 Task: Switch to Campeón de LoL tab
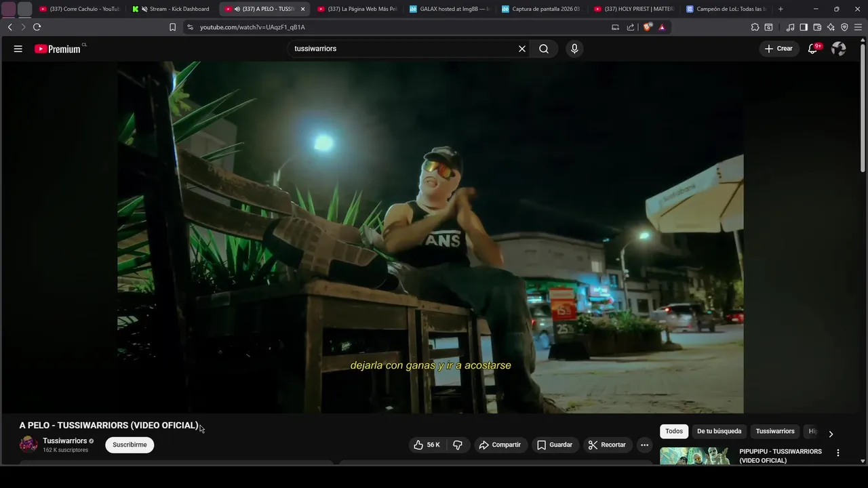pyautogui.click(x=726, y=9)
